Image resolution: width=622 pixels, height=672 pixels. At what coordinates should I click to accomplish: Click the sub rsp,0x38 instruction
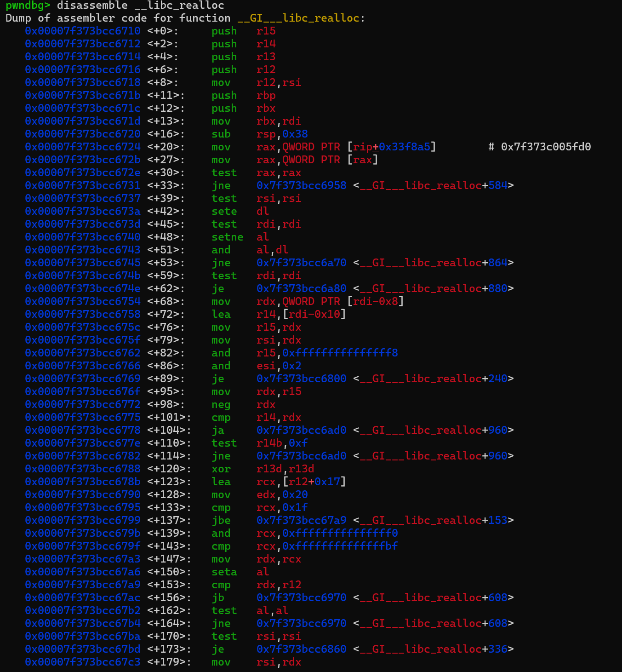(x=257, y=134)
